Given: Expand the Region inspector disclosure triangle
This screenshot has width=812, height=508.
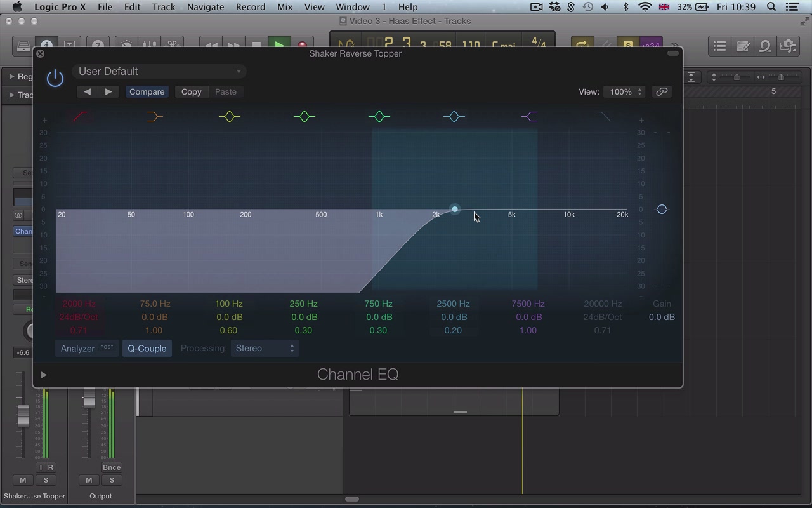Looking at the screenshot, I should coord(11,77).
